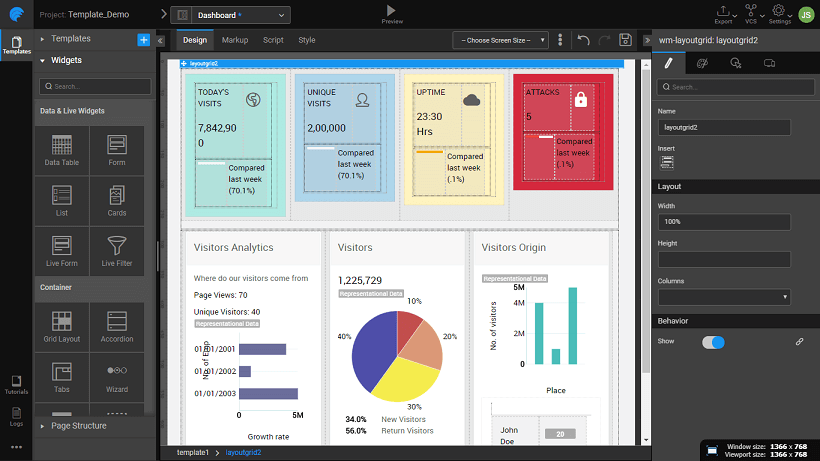Click the Insert row icon
The image size is (820, 461).
[667, 162]
